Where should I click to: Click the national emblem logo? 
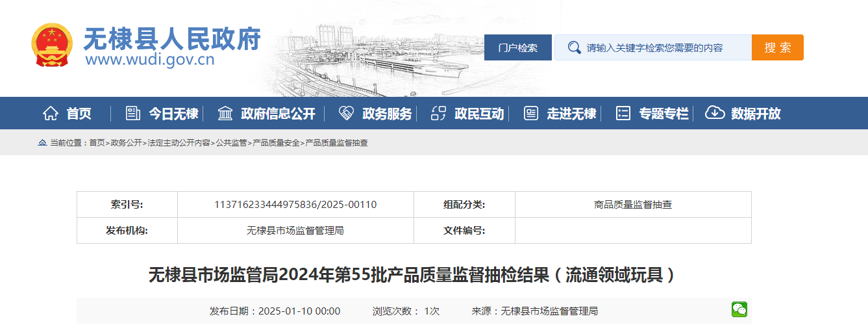pos(53,45)
